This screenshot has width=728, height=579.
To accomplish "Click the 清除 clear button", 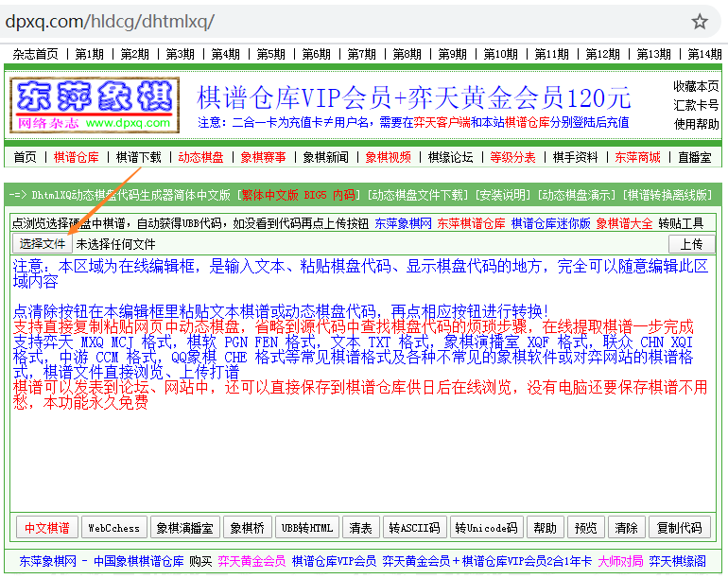I will 626,528.
